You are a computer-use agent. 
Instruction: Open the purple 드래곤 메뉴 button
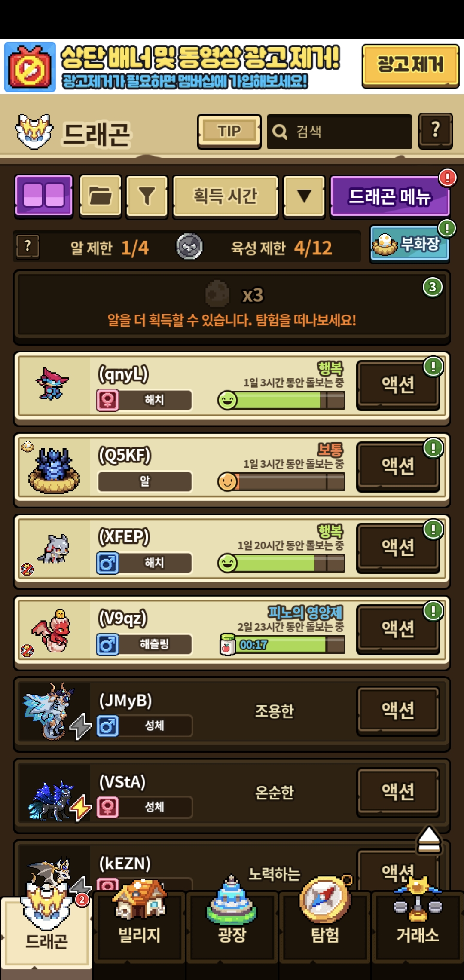click(x=390, y=196)
